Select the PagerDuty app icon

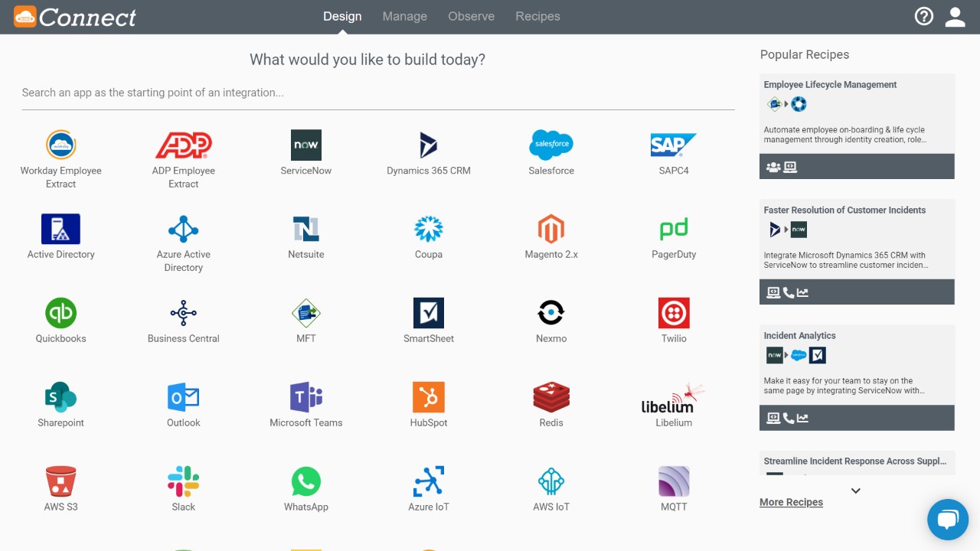673,229
